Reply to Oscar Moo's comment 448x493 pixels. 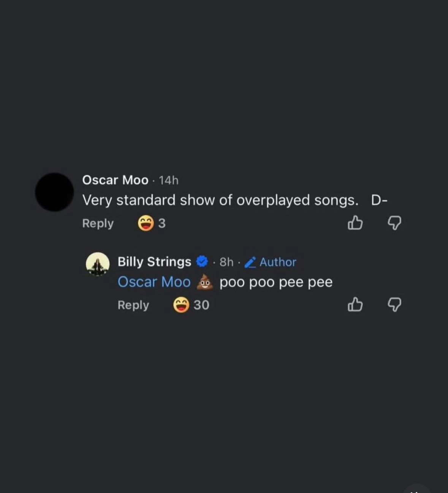(98, 223)
